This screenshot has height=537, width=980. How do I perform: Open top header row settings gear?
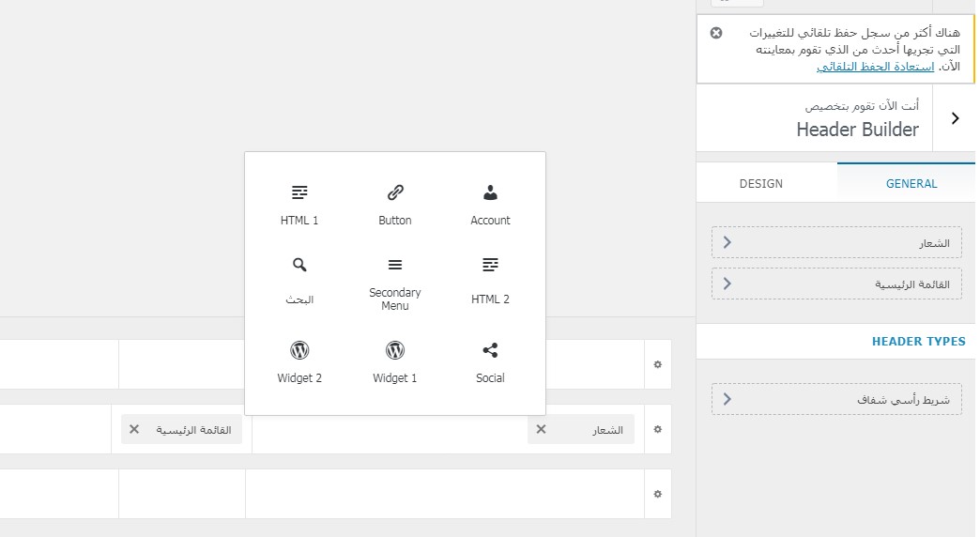click(x=658, y=364)
